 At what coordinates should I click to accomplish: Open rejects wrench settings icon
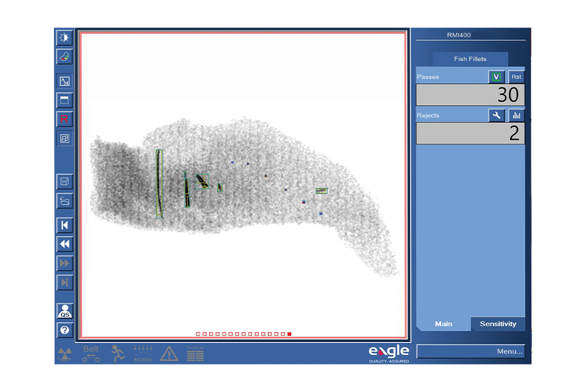pos(496,115)
